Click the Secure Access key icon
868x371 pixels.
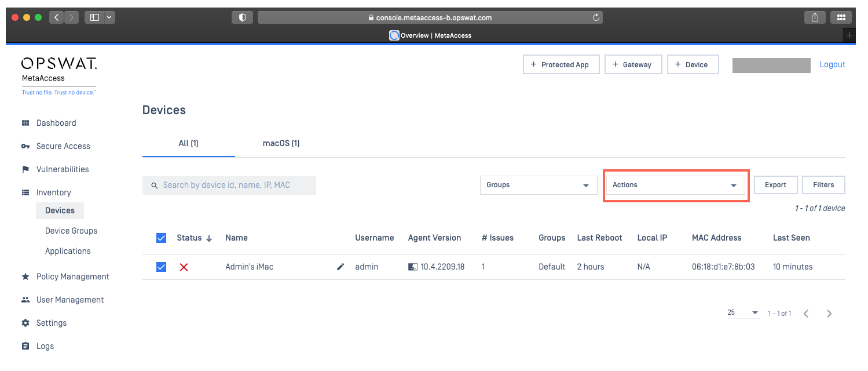[25, 146]
